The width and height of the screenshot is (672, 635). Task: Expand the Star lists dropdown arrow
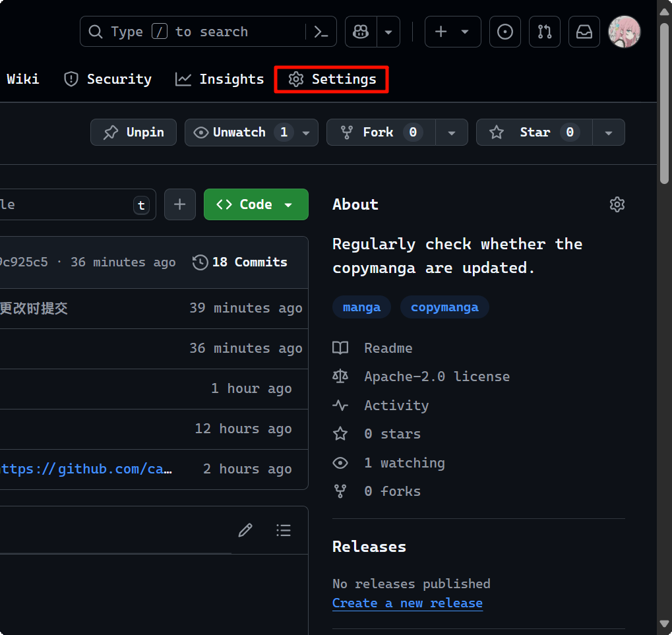coord(609,133)
